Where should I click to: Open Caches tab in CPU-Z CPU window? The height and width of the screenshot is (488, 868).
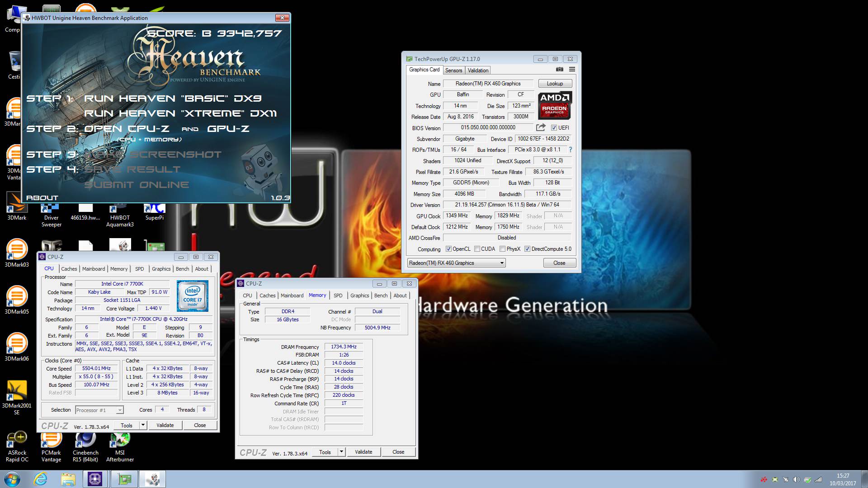pos(69,269)
